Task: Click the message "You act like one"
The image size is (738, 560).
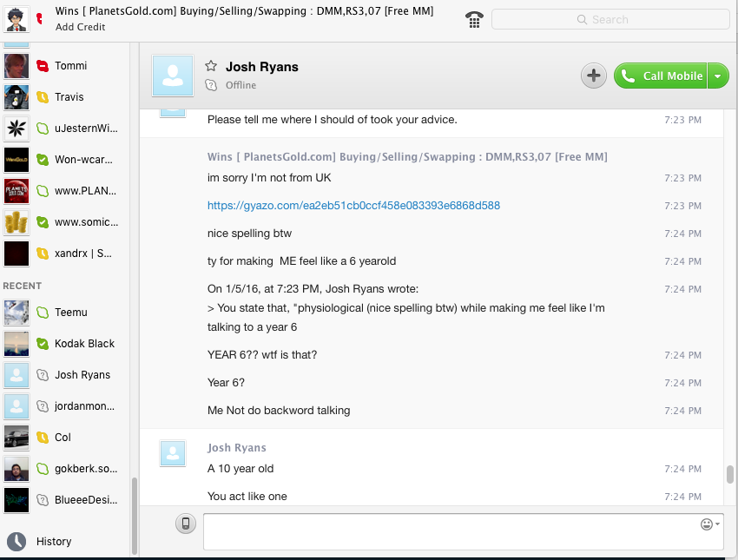Action: click(x=247, y=497)
